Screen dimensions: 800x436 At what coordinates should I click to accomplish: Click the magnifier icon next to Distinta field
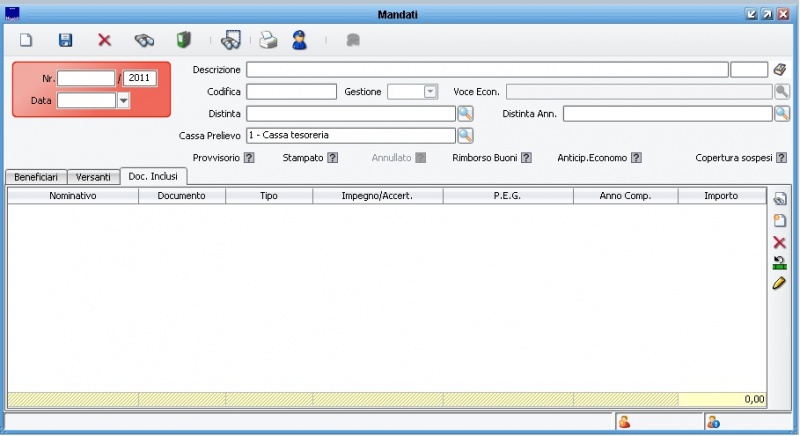point(465,114)
